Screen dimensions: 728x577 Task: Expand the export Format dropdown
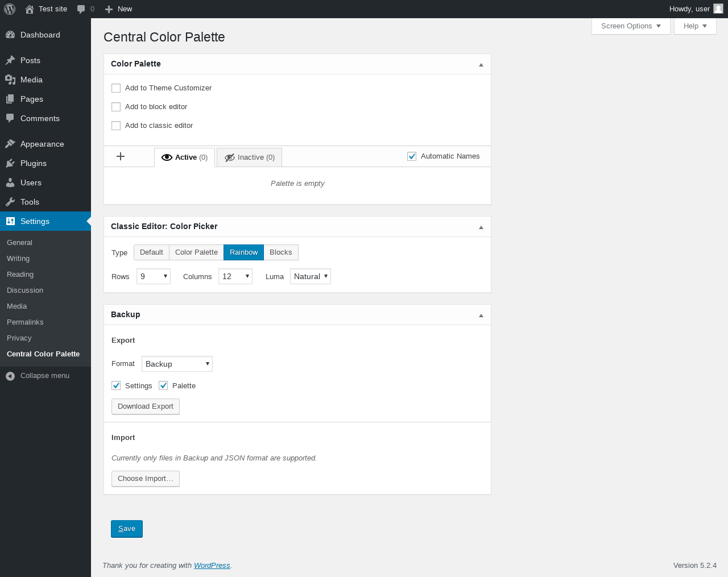[177, 364]
